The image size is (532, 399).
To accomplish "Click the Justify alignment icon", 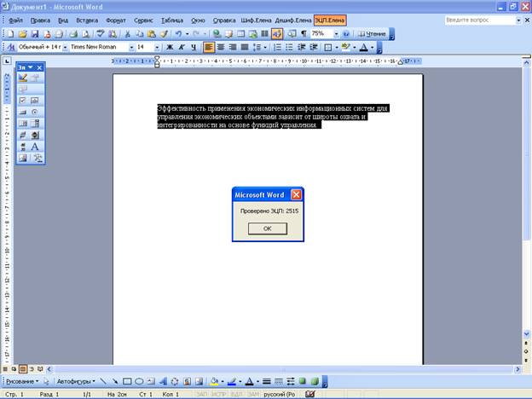I will 245,47.
